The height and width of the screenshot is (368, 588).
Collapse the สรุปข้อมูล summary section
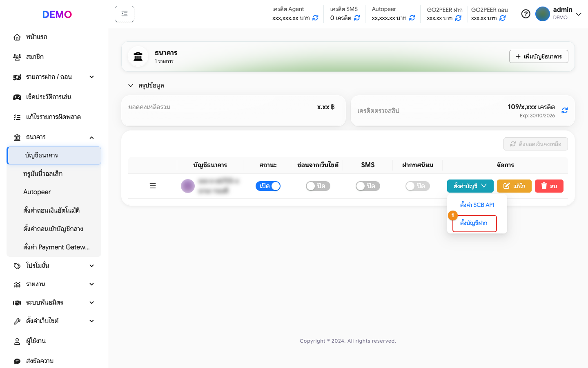[x=146, y=85]
